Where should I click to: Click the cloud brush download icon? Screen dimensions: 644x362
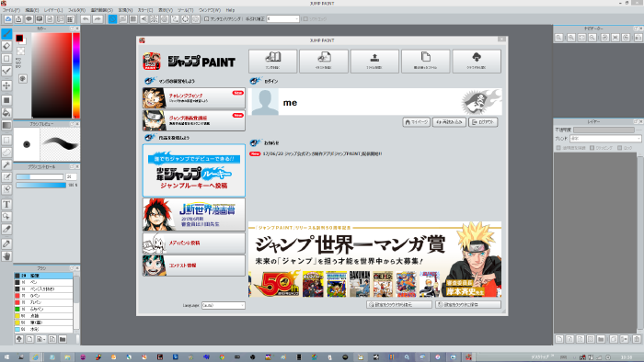click(x=19, y=339)
